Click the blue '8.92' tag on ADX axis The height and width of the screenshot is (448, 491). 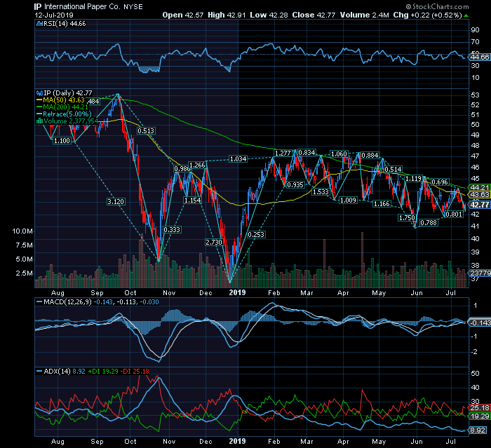(x=478, y=430)
